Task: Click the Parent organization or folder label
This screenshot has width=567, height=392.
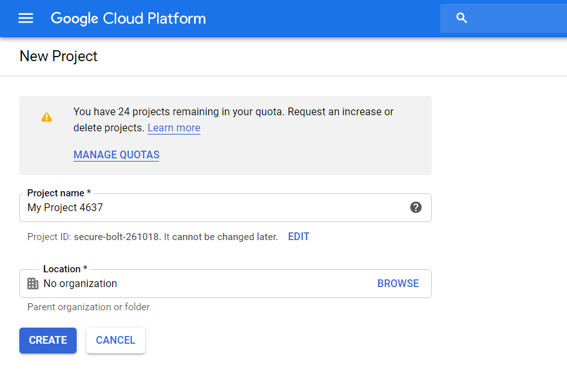Action: [88, 307]
